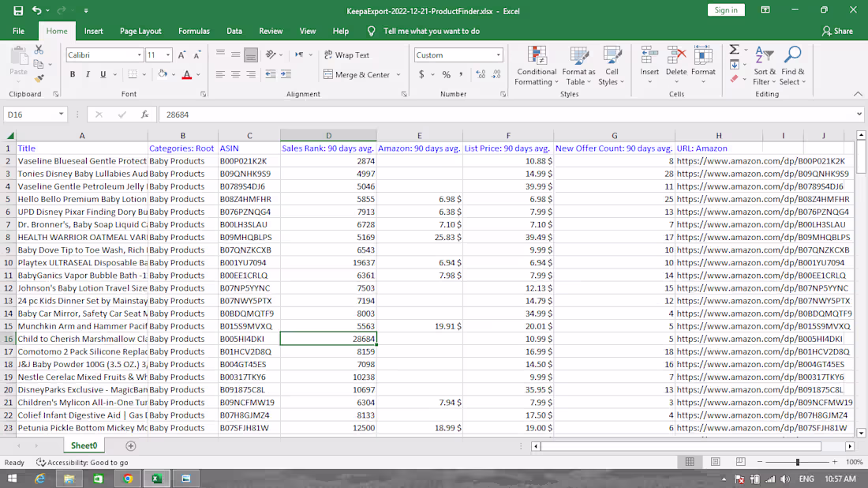Image resolution: width=868 pixels, height=488 pixels.
Task: Add a new sheet with plus icon
Action: (x=131, y=446)
